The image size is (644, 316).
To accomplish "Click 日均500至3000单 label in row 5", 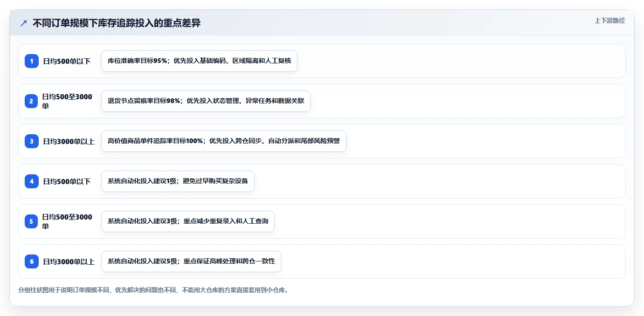I will coord(67,221).
